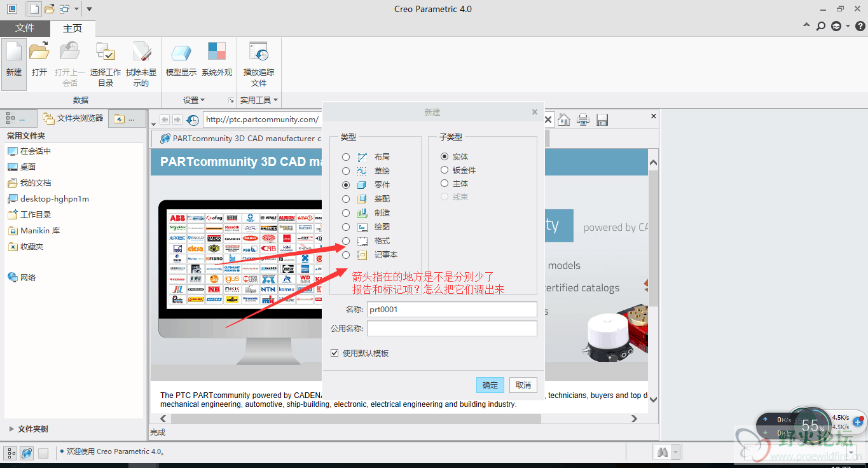Click the browser save (floppy disk) icon

point(602,120)
